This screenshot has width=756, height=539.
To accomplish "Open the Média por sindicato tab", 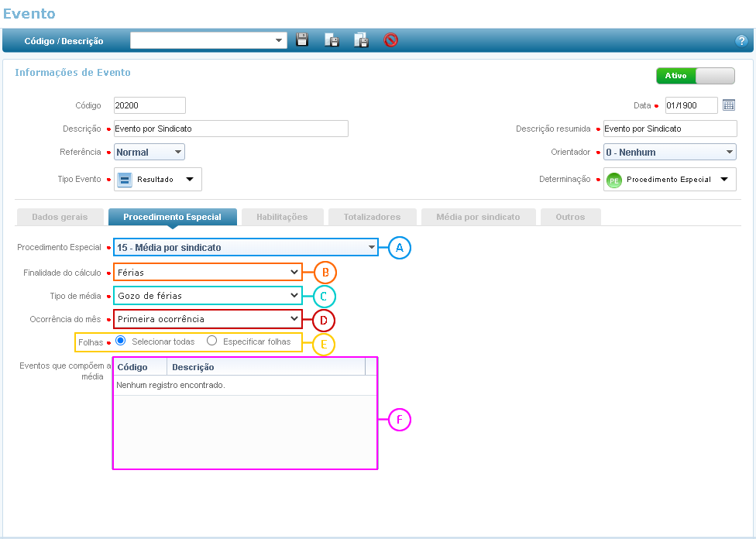I will coord(477,217).
